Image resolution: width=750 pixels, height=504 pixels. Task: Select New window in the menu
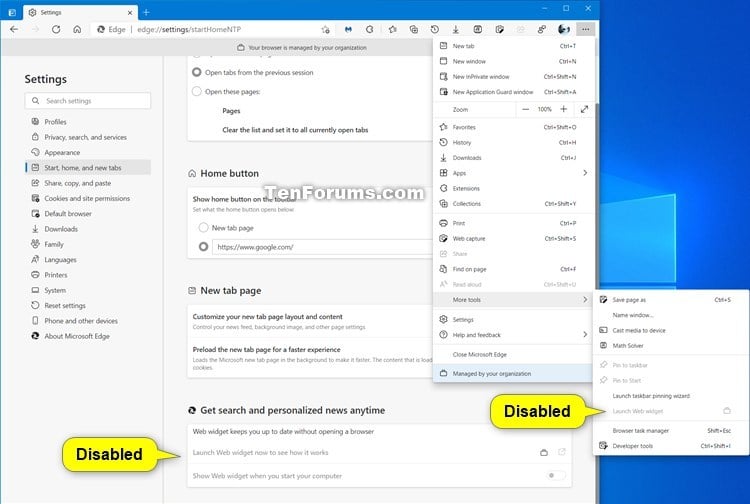tap(513, 61)
